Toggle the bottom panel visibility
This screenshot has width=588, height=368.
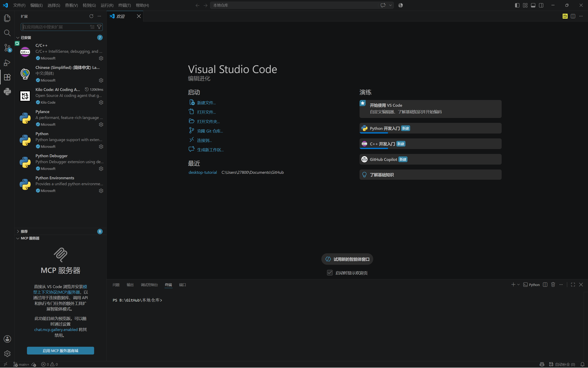(533, 5)
